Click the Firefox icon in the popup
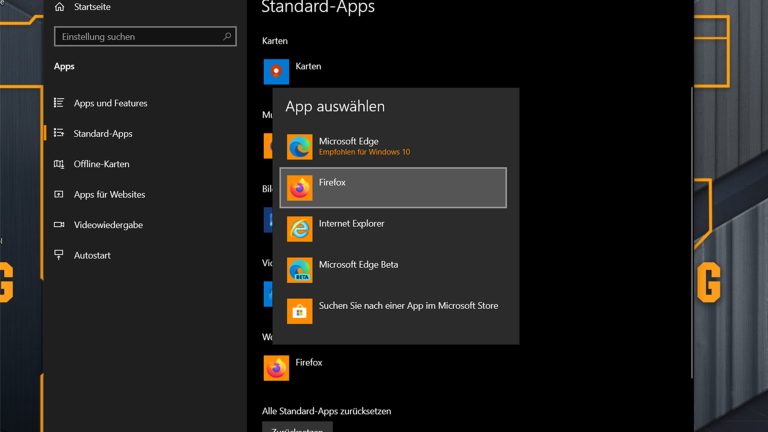Viewport: 768px width, 432px height. pyautogui.click(x=299, y=188)
